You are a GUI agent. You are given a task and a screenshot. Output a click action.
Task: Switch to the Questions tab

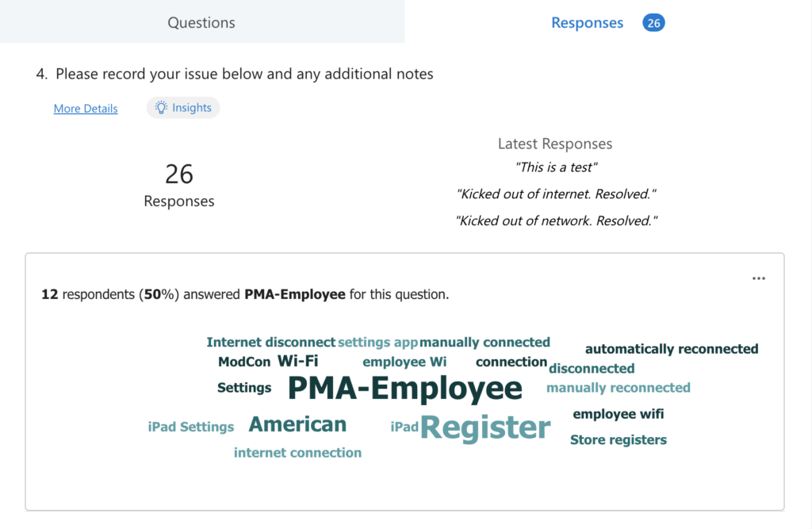201,22
